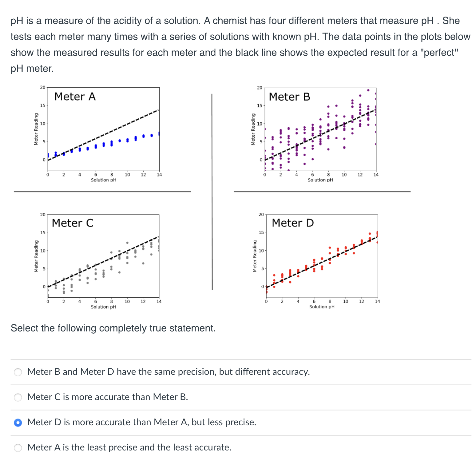476x460 pixels.
Task: Select the radio button for Meter B and D precision statement
Action: pos(18,372)
